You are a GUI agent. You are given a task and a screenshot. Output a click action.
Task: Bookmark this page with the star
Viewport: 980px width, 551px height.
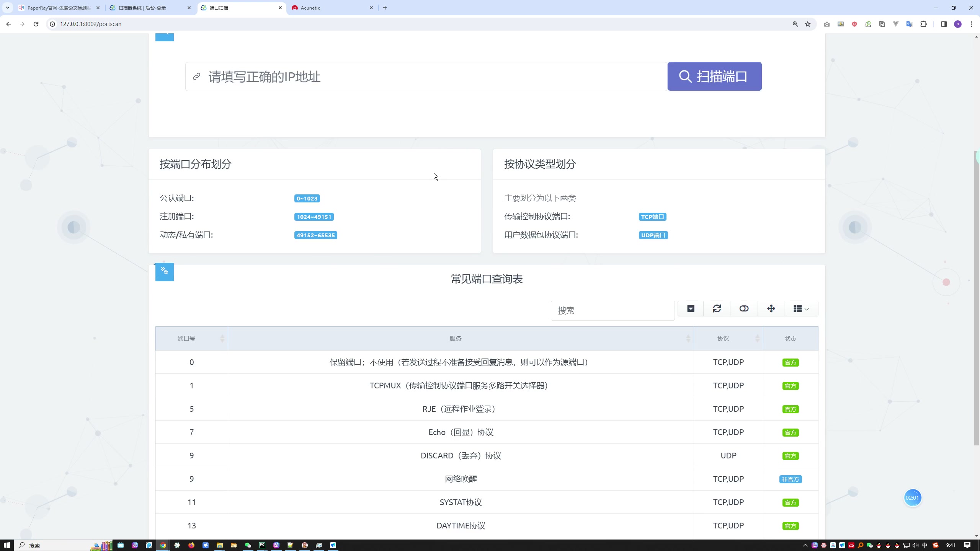click(808, 24)
